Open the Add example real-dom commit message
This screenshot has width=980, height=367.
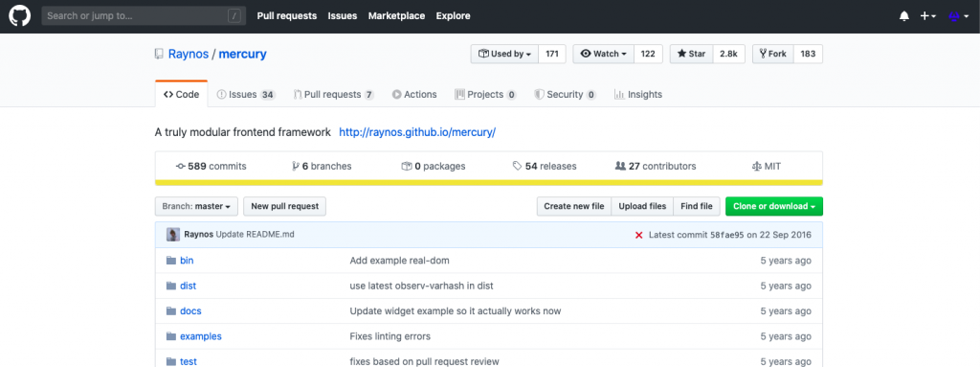[399, 261]
